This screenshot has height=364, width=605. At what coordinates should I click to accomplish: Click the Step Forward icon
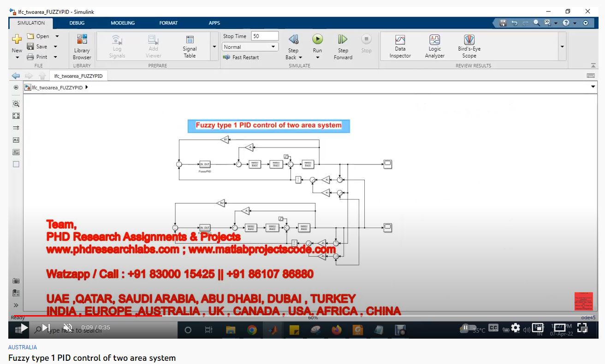click(x=343, y=40)
